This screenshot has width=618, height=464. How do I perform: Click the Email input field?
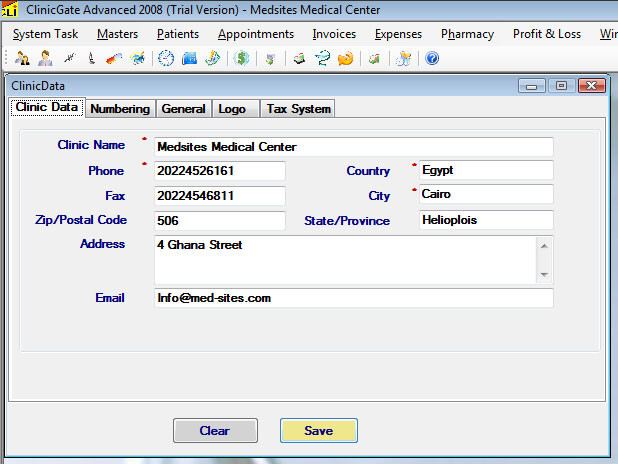[x=354, y=298]
